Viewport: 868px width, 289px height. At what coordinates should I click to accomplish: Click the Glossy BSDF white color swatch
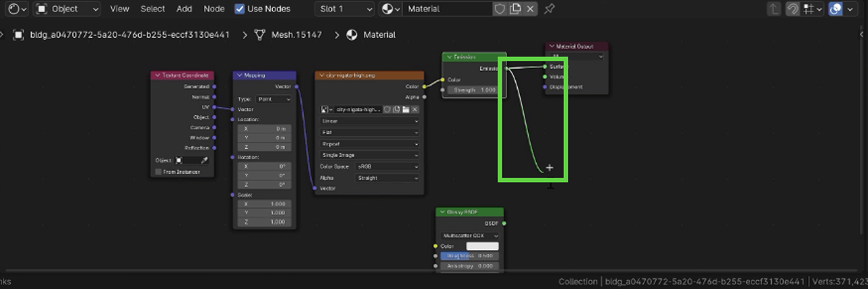coord(482,246)
